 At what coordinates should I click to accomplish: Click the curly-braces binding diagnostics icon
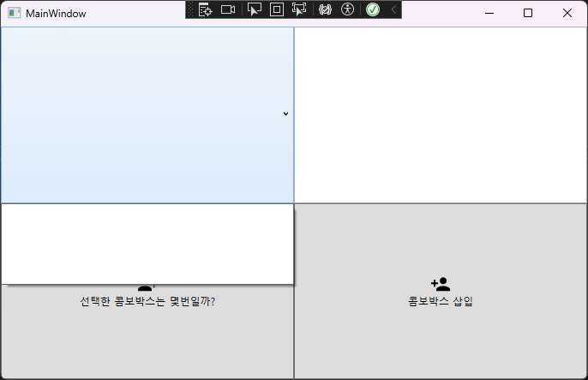[x=325, y=9]
